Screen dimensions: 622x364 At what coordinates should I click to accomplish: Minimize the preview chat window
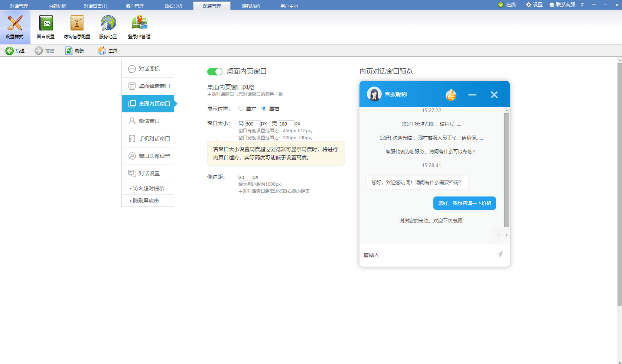(472, 95)
